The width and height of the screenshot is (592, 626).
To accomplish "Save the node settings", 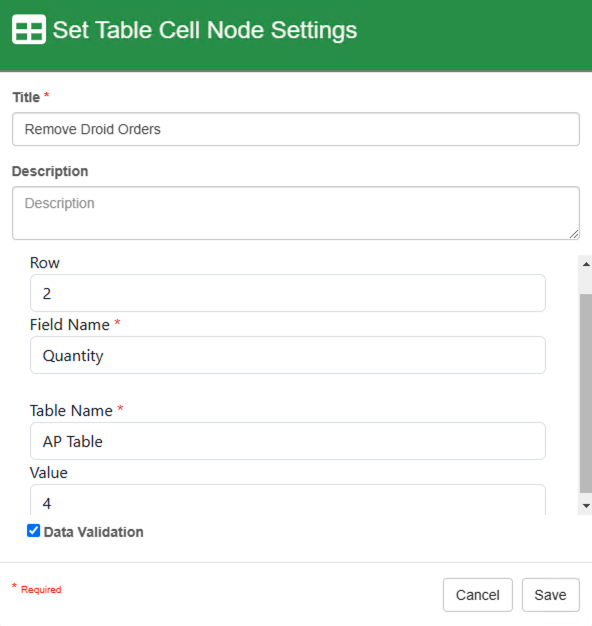I will 550,595.
